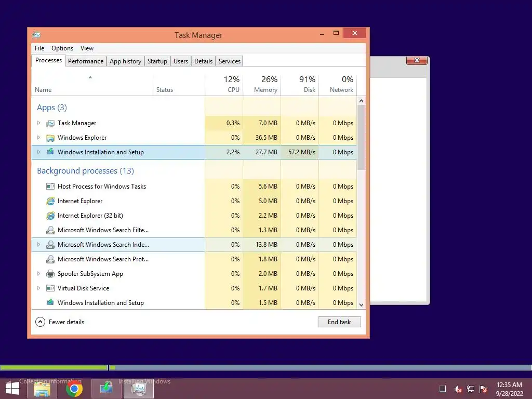Launch Google Chrome from the taskbar

click(74, 389)
